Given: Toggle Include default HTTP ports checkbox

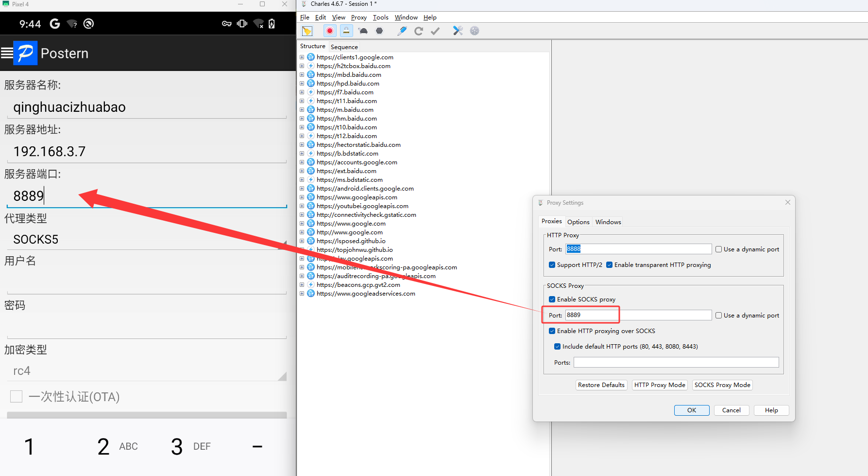Looking at the screenshot, I should pyautogui.click(x=557, y=347).
